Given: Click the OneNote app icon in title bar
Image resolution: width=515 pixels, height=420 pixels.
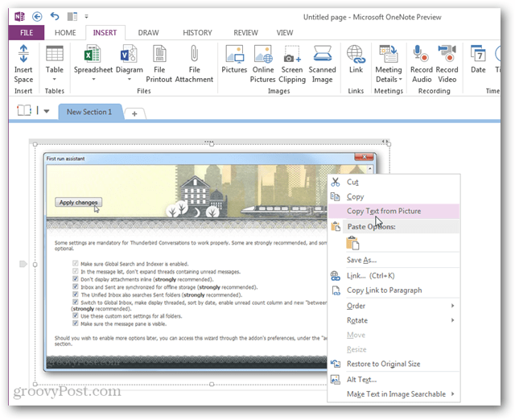Looking at the screenshot, I should click(x=19, y=16).
